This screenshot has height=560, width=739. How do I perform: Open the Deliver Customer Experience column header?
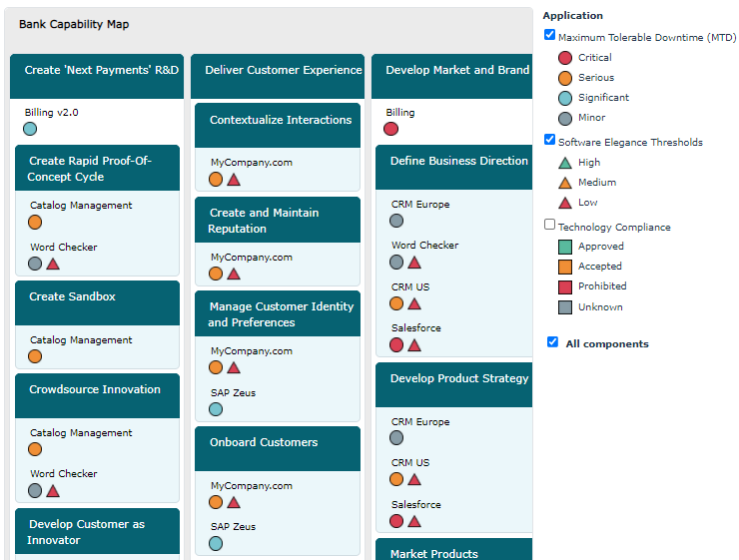click(283, 71)
